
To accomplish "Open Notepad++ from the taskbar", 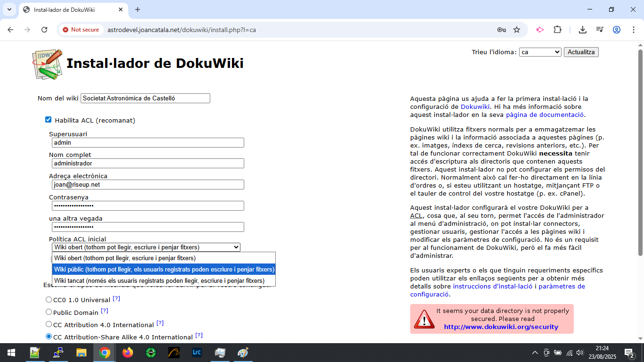I will coord(35,353).
